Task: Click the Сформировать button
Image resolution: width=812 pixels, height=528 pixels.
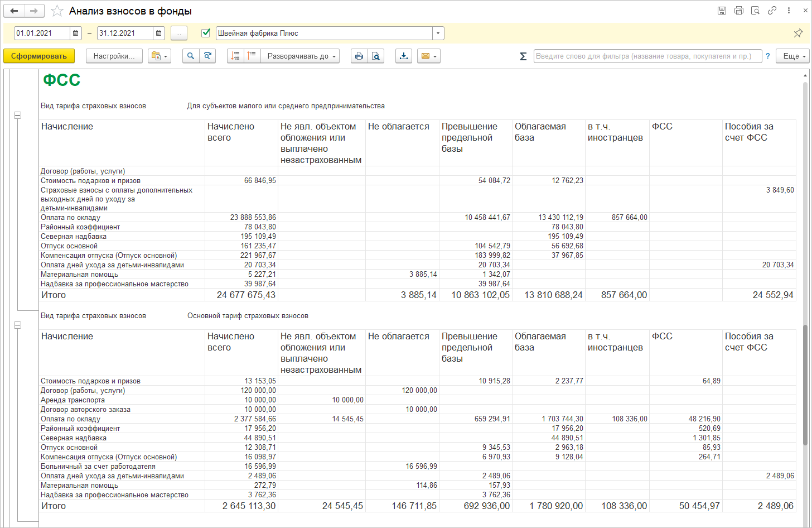Action: (38, 56)
